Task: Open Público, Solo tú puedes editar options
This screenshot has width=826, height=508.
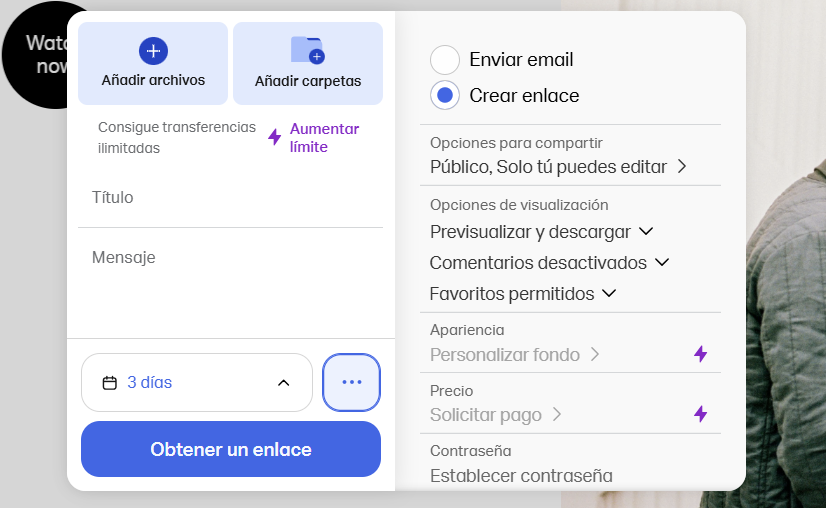Action: click(558, 167)
